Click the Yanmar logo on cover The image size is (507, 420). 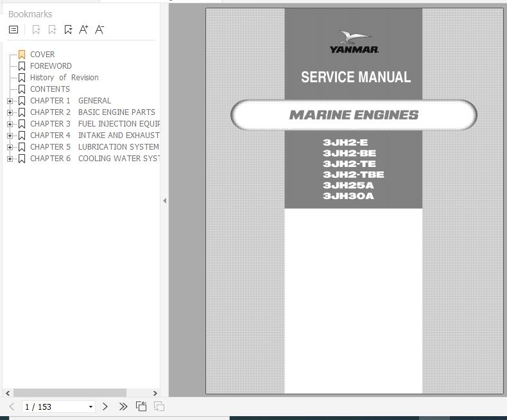point(354,42)
